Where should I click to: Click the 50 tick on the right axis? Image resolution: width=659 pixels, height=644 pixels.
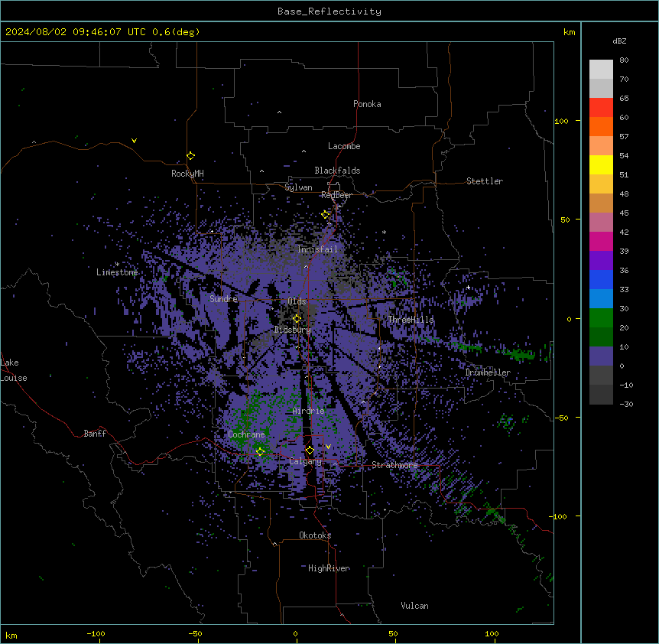(565, 220)
